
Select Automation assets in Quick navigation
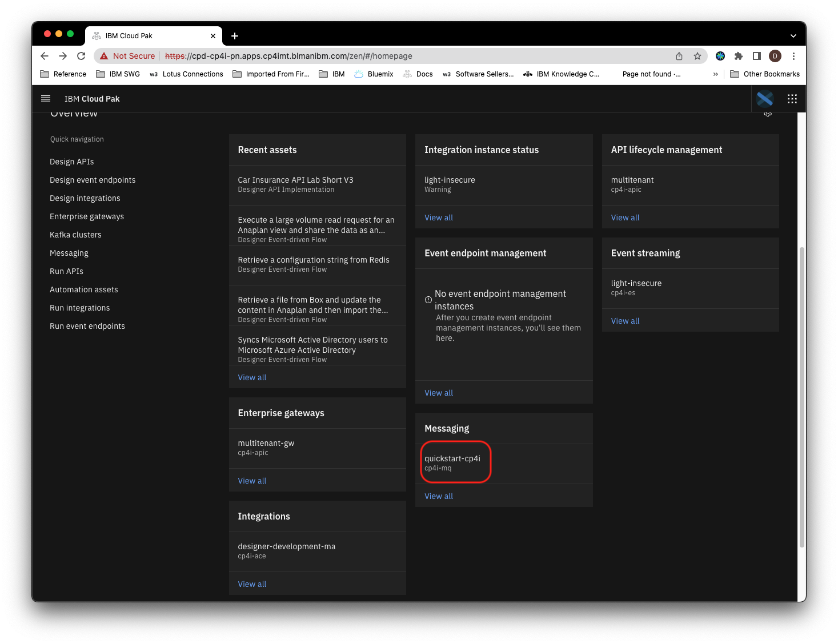(x=83, y=289)
